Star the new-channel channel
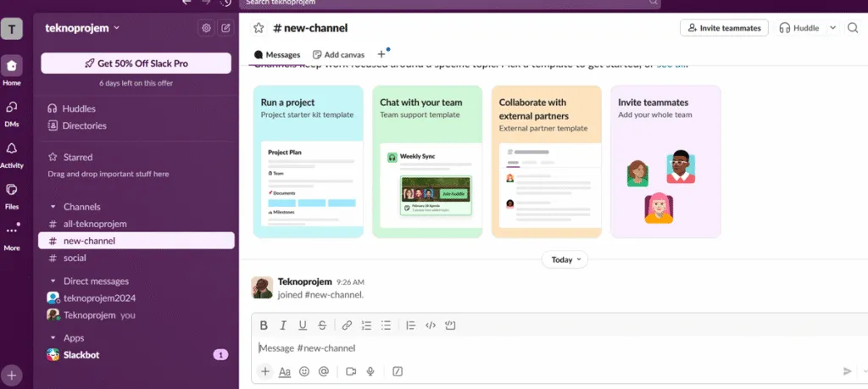 pos(259,28)
